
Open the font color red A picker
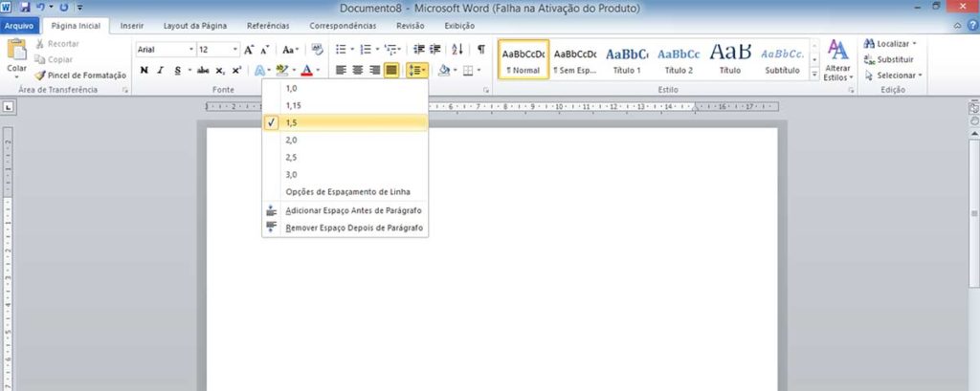(305, 70)
